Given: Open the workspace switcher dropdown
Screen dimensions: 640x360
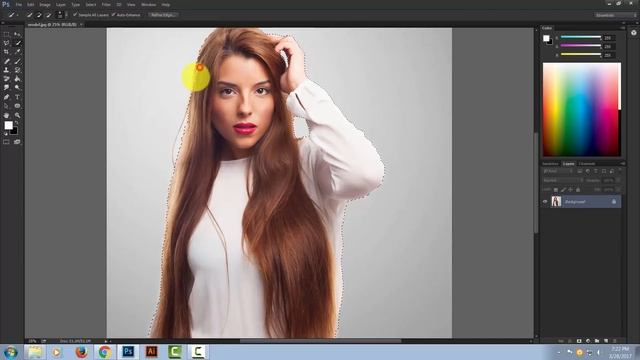Looking at the screenshot, I should click(x=615, y=15).
